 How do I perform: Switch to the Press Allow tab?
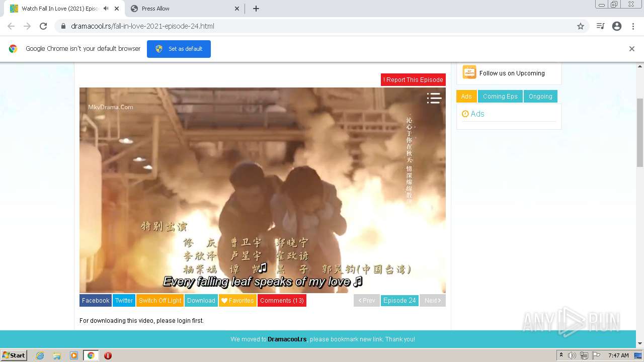click(185, 9)
